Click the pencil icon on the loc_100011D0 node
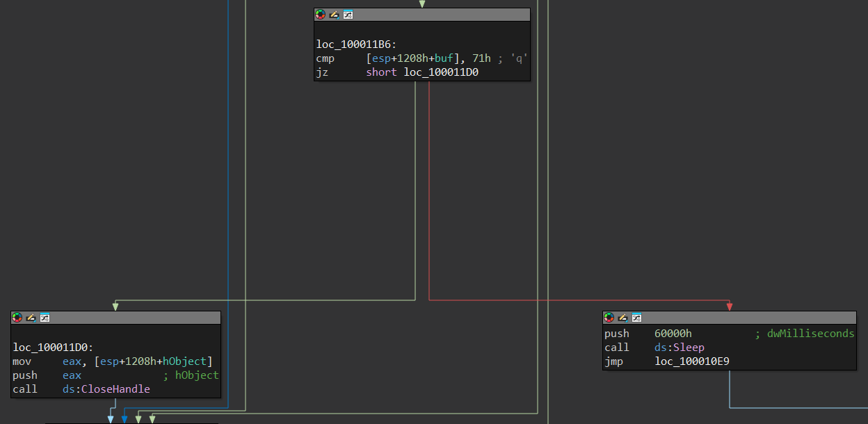 pyautogui.click(x=31, y=318)
